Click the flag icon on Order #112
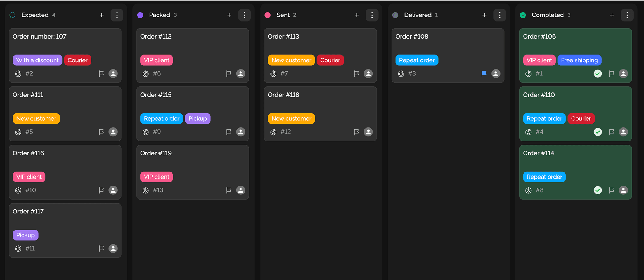 (x=229, y=73)
